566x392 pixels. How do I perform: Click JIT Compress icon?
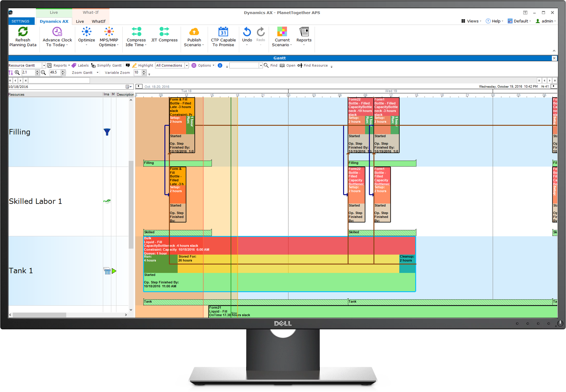[164, 32]
